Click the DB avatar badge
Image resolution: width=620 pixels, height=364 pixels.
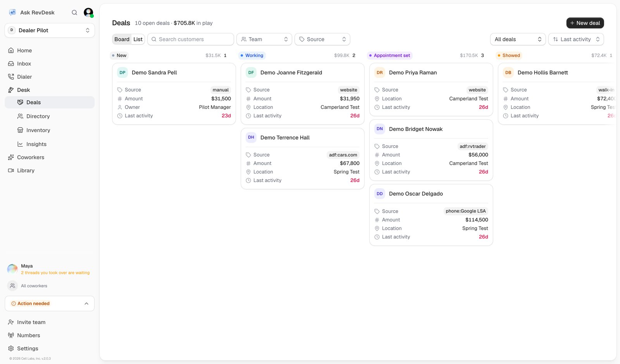508,72
